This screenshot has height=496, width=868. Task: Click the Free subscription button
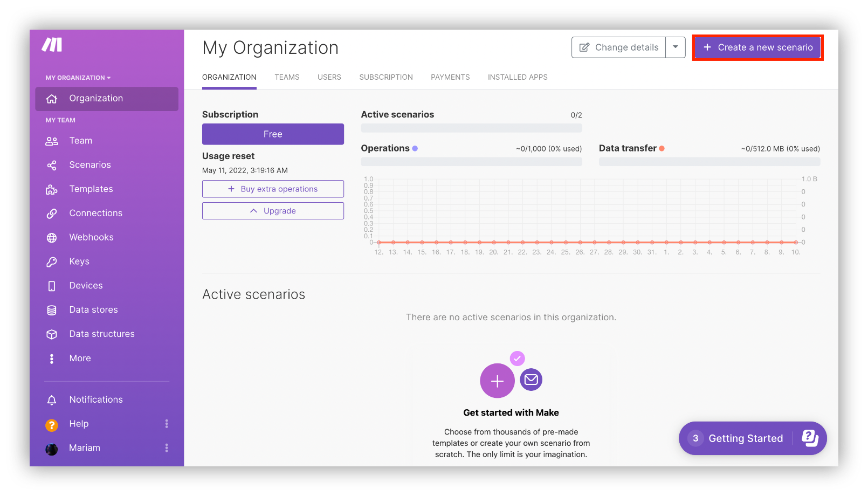tap(273, 134)
